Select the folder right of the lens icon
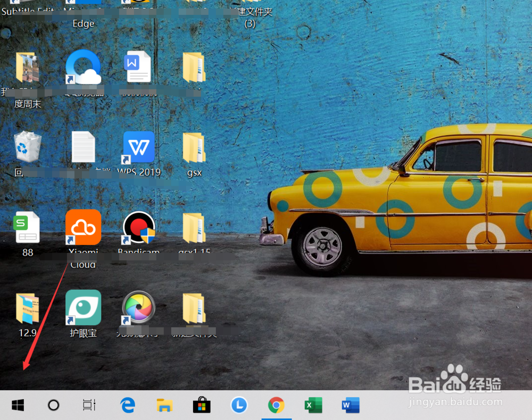 click(194, 308)
